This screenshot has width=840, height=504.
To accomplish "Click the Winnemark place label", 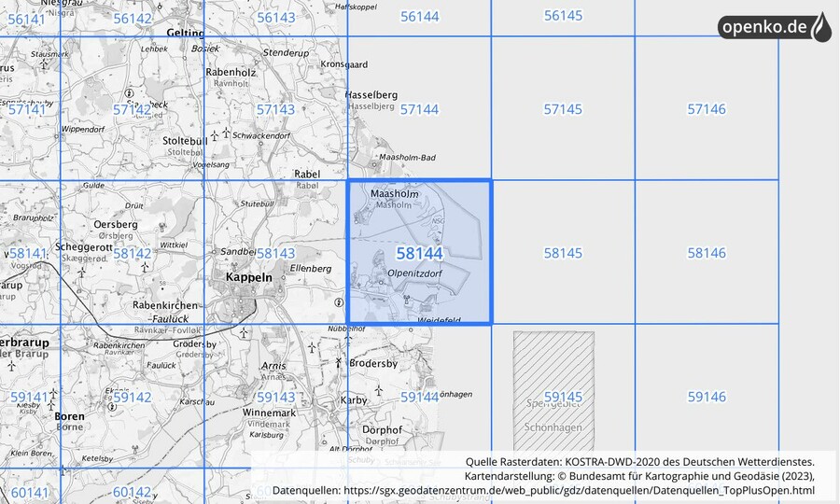I will (269, 413).
